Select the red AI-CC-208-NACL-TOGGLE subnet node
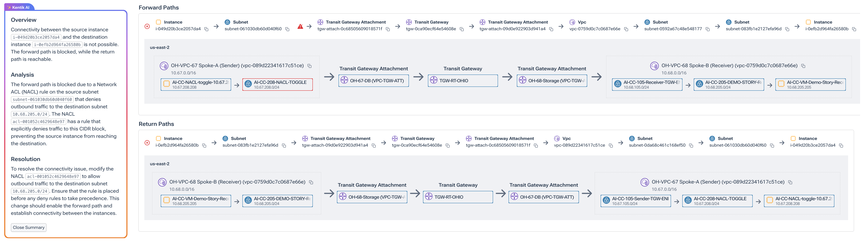This screenshot has height=244, width=868. 277,85
